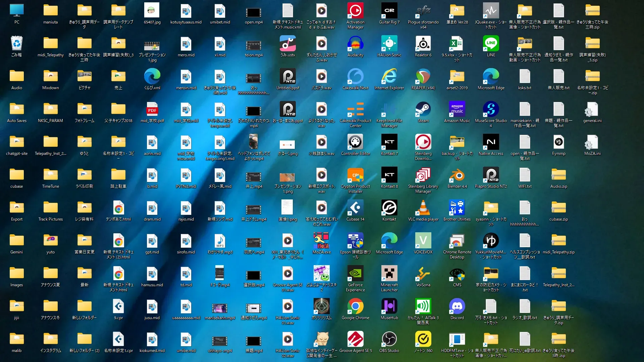Select the Mixdown folder
Viewport: 644px width, 362px height.
(x=50, y=77)
